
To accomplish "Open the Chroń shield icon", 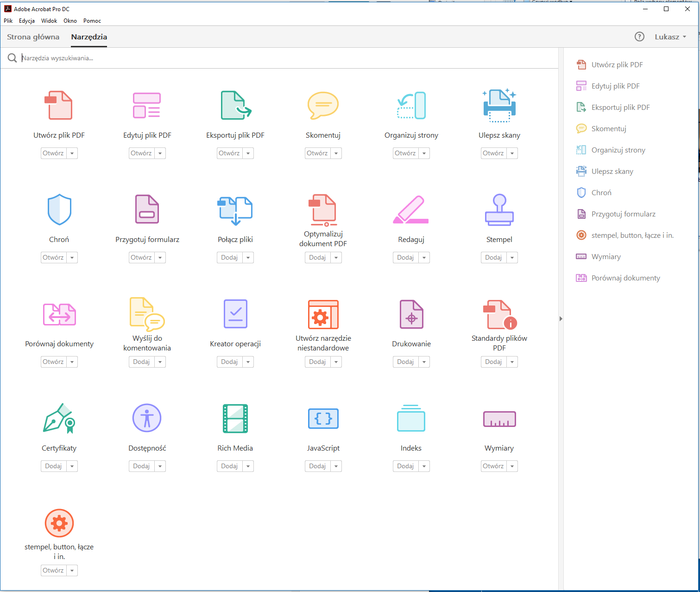I will 59,210.
